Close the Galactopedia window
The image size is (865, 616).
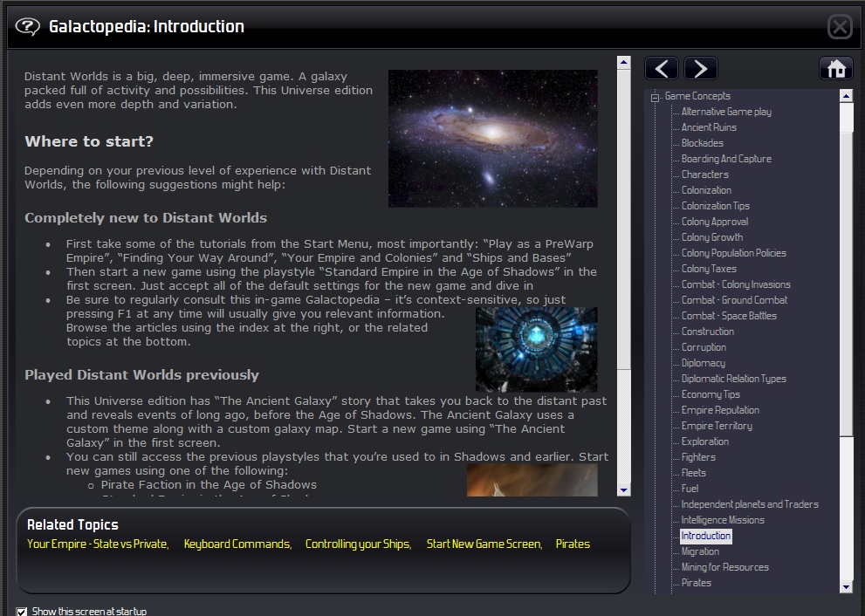coord(841,26)
